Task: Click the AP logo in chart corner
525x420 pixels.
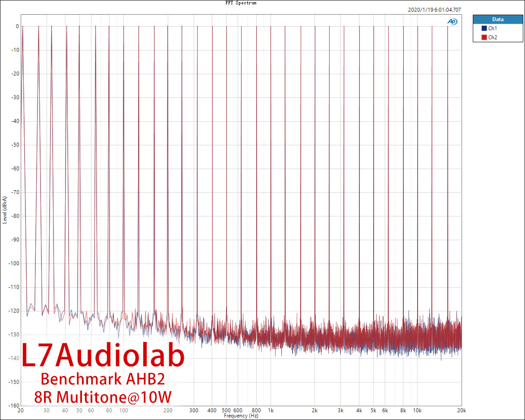Action: (452, 22)
